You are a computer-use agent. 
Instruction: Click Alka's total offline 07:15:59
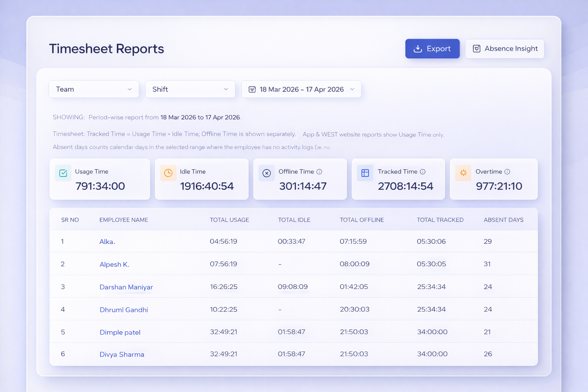tap(353, 241)
